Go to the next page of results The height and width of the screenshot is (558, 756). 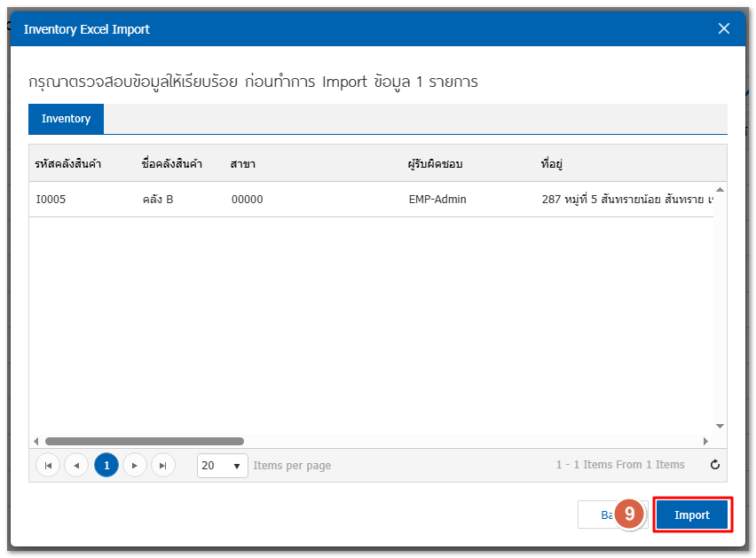coord(134,465)
